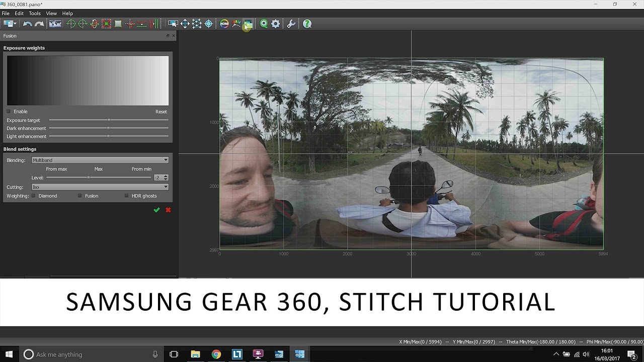The image size is (644, 362).
Task: Select the first green crosshair circle tool
Action: tap(71, 24)
